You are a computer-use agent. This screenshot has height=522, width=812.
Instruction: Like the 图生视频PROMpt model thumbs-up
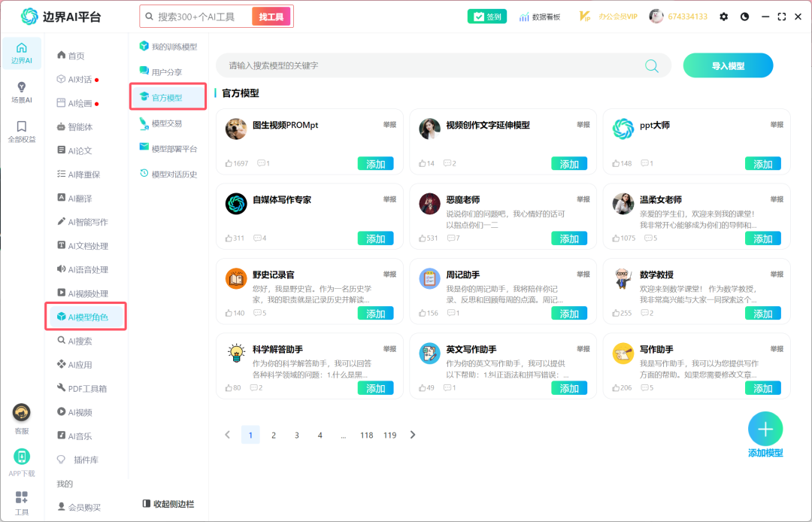[229, 163]
